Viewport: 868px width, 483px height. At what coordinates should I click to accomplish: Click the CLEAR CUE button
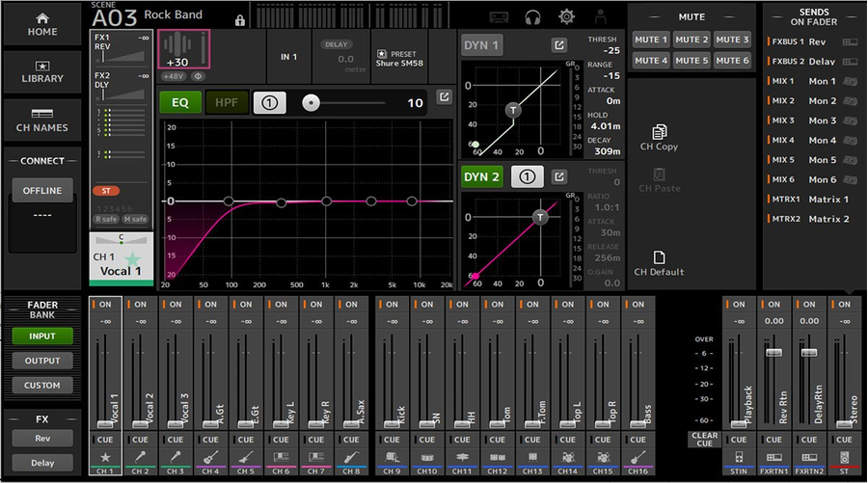pos(704,440)
